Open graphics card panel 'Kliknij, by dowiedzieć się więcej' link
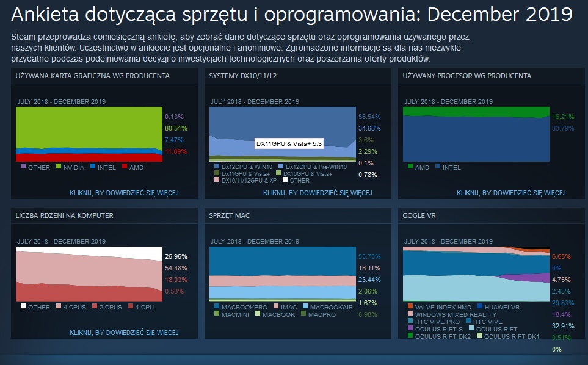Screen dimensions: 588x365 124,193
